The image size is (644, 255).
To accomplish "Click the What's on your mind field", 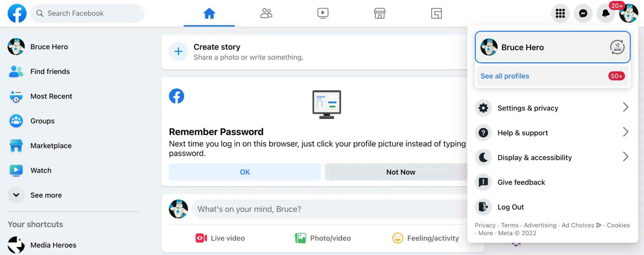I will click(x=330, y=209).
